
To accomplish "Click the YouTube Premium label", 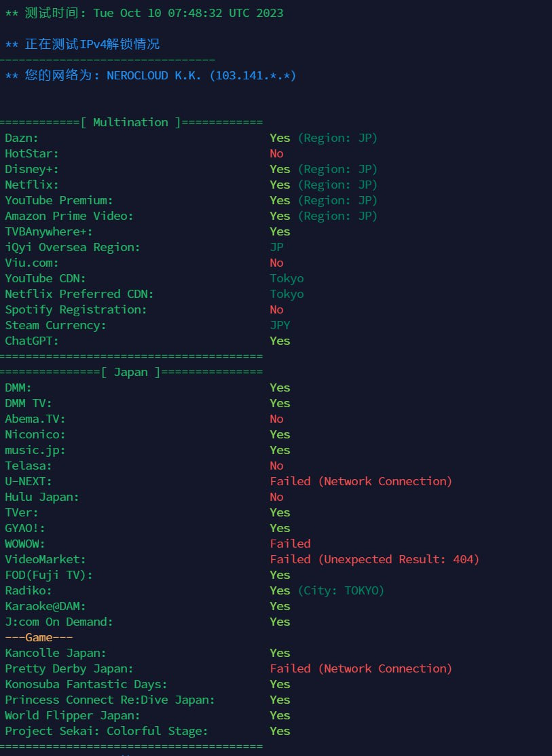I will (58, 200).
